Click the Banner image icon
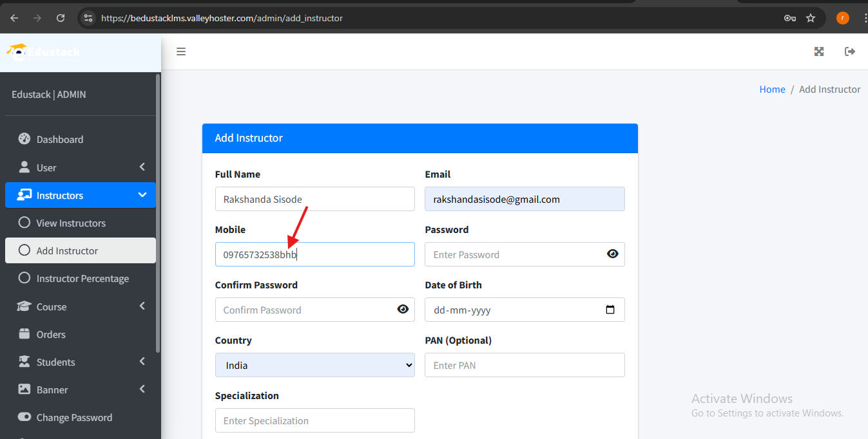The image size is (868, 439). click(24, 389)
